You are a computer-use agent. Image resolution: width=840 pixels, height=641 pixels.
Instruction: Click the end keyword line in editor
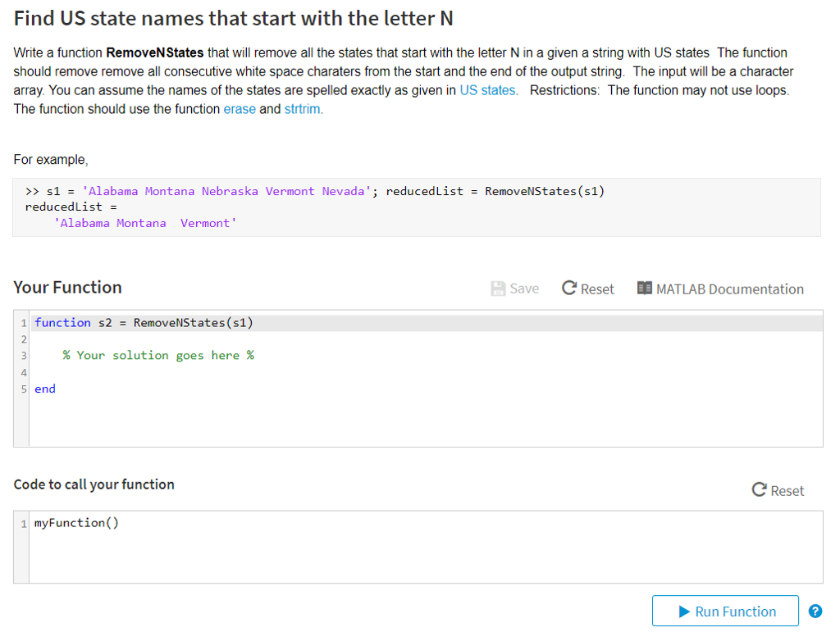[426, 389]
